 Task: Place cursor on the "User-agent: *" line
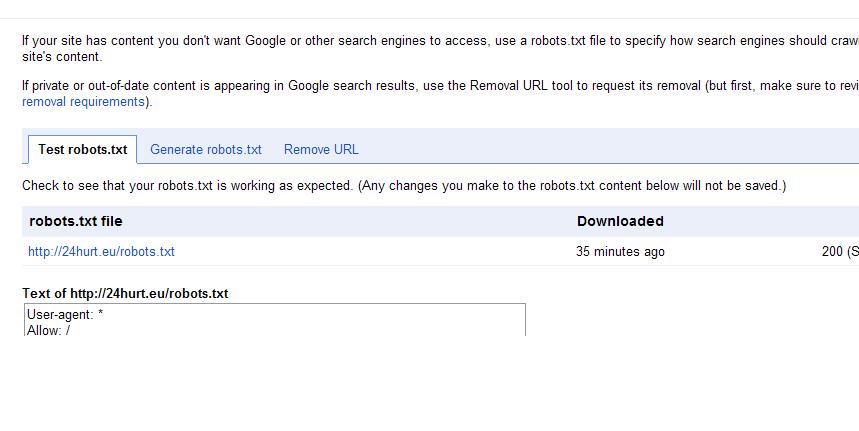66,315
